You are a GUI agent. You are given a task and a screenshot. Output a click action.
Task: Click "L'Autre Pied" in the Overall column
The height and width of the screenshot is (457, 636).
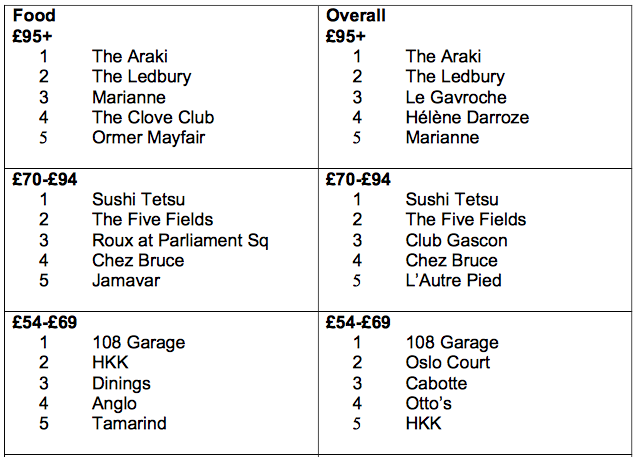pos(453,280)
